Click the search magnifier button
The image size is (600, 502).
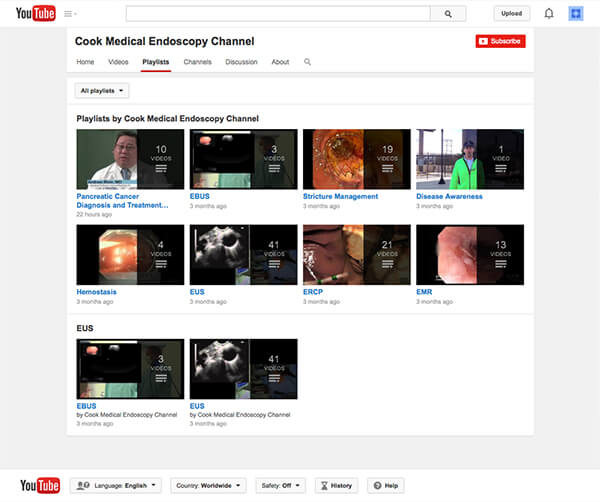(x=448, y=14)
